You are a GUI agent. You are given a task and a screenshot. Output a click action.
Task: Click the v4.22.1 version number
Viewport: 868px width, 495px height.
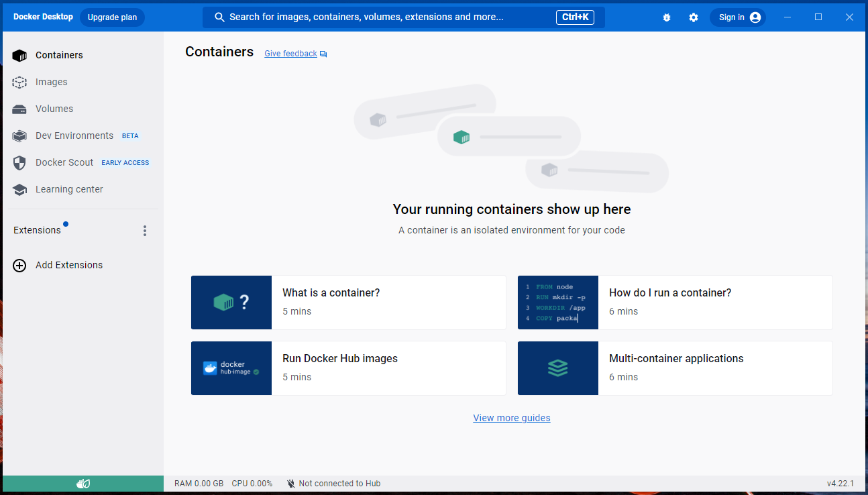840,484
